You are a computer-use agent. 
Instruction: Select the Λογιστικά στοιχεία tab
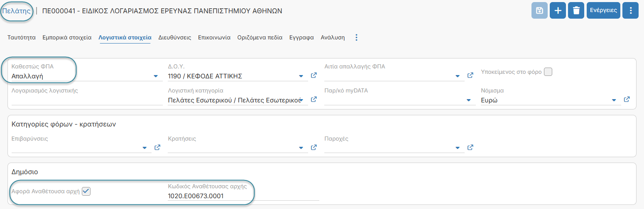point(125,37)
